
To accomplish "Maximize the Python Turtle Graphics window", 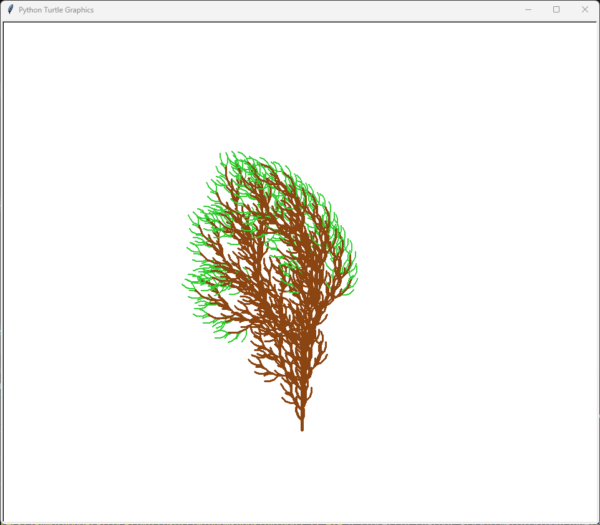I will pos(557,9).
